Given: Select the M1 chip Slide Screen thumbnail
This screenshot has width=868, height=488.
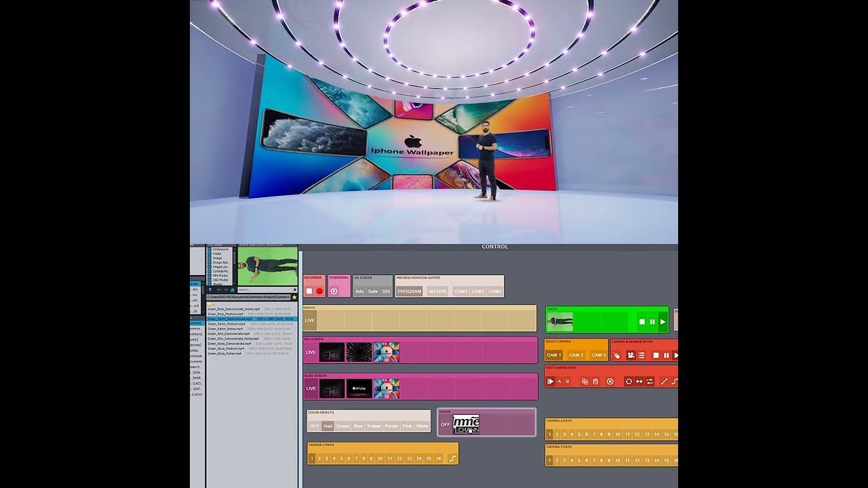Looking at the screenshot, I should [359, 388].
